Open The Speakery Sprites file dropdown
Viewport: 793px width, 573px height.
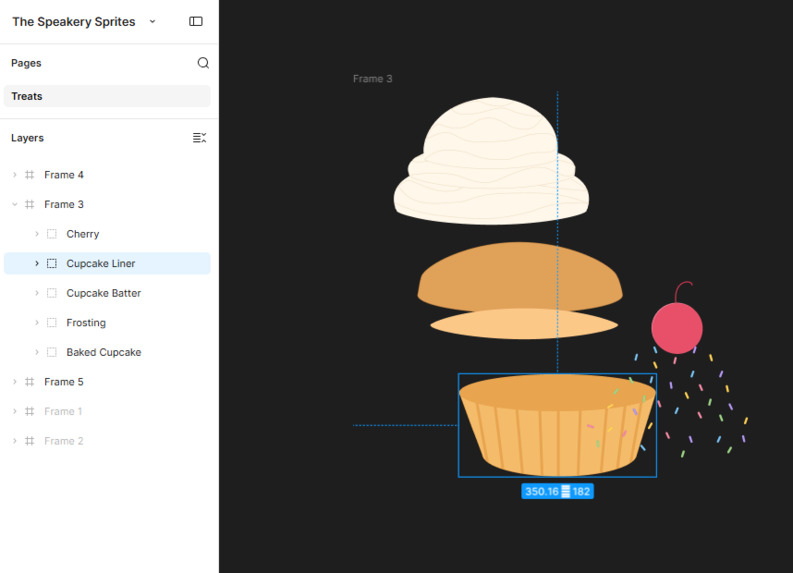click(x=152, y=22)
